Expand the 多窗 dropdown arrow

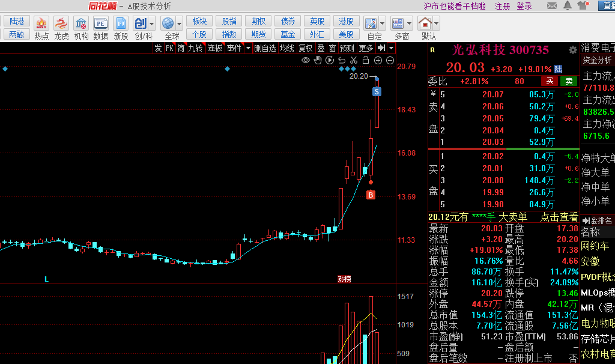pyautogui.click(x=410, y=23)
